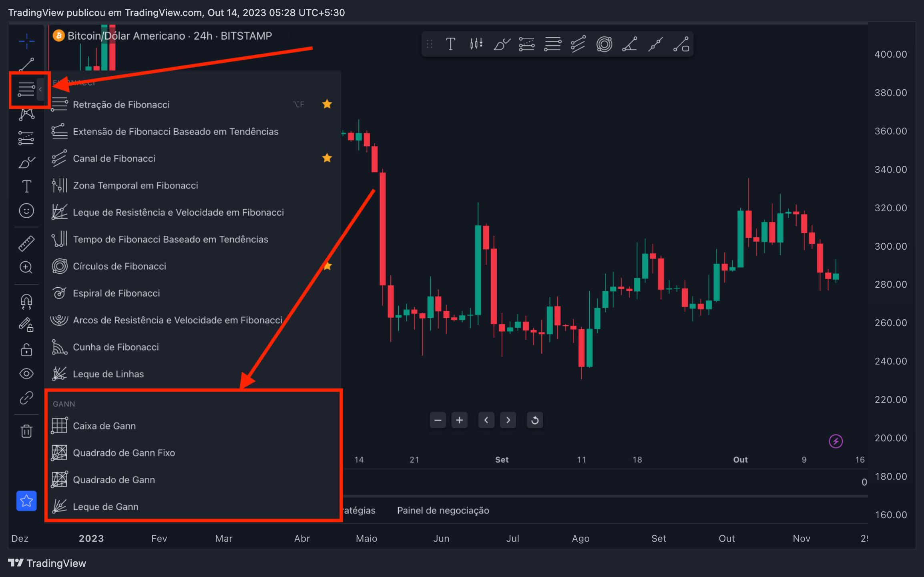Click the Fibonacci channel icon in favorites toolbar

(579, 44)
